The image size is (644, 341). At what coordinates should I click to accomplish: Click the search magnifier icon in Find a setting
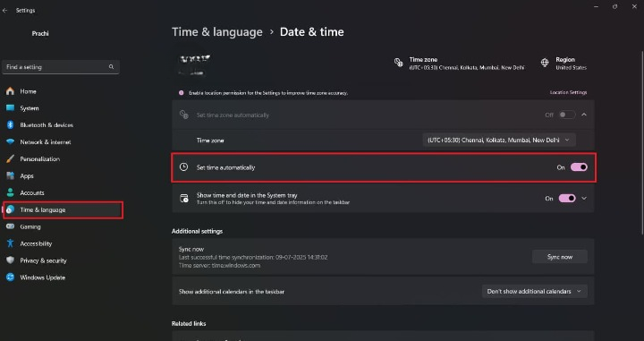[111, 67]
